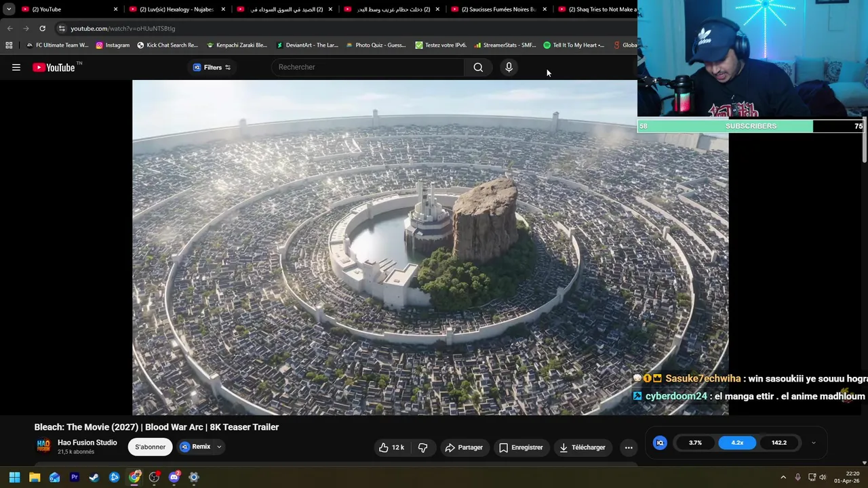Close the "(2) YouTube" tab
This screenshot has height=488, width=868.
click(115, 9)
